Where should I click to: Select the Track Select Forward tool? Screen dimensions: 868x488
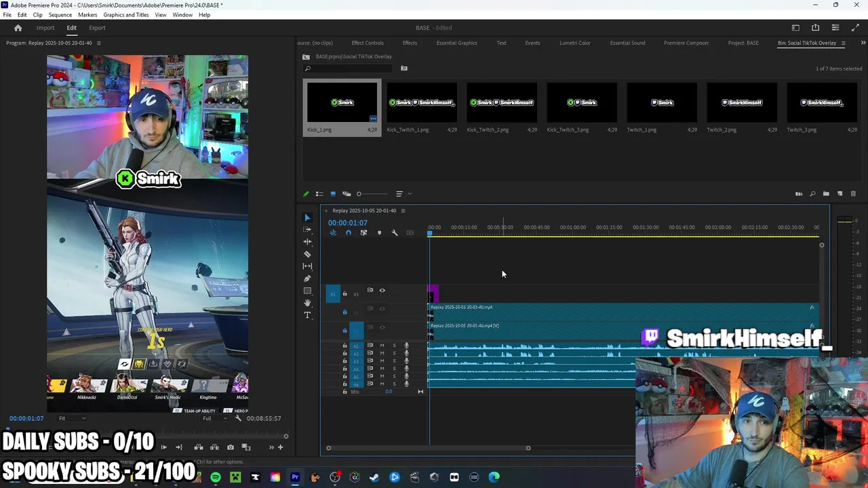tap(307, 230)
